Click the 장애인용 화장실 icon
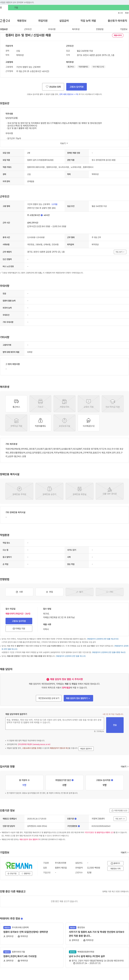 [x=80, y=491]
